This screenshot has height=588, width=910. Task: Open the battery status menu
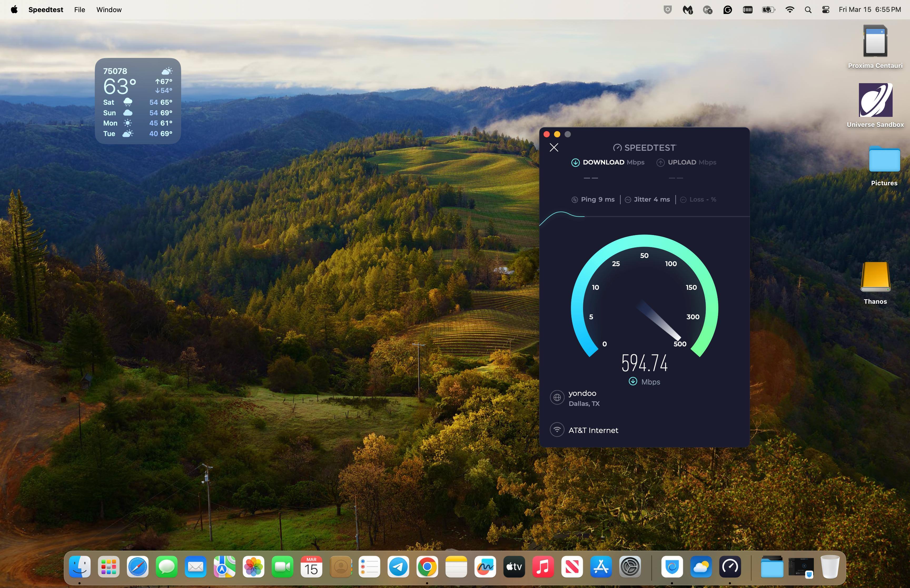click(x=768, y=9)
